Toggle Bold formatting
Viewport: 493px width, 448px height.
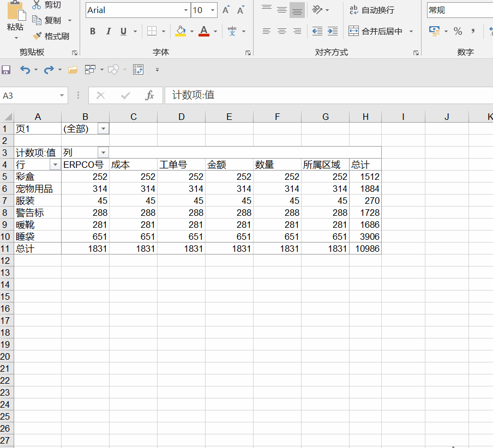click(x=93, y=31)
